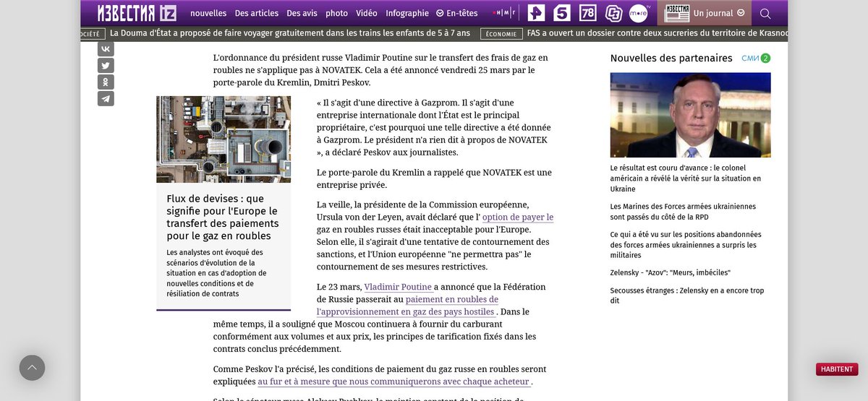
Task: Follow the 'option de payer le' link
Action: click(518, 217)
